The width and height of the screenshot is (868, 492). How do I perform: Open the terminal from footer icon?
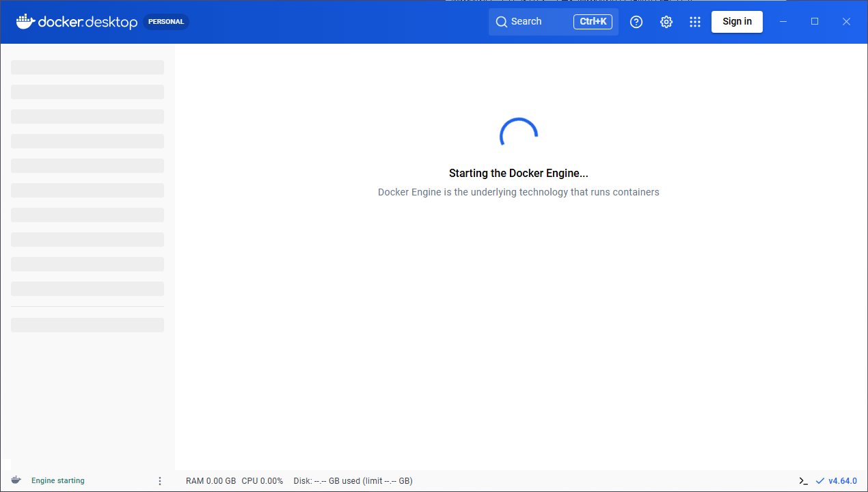tap(804, 481)
